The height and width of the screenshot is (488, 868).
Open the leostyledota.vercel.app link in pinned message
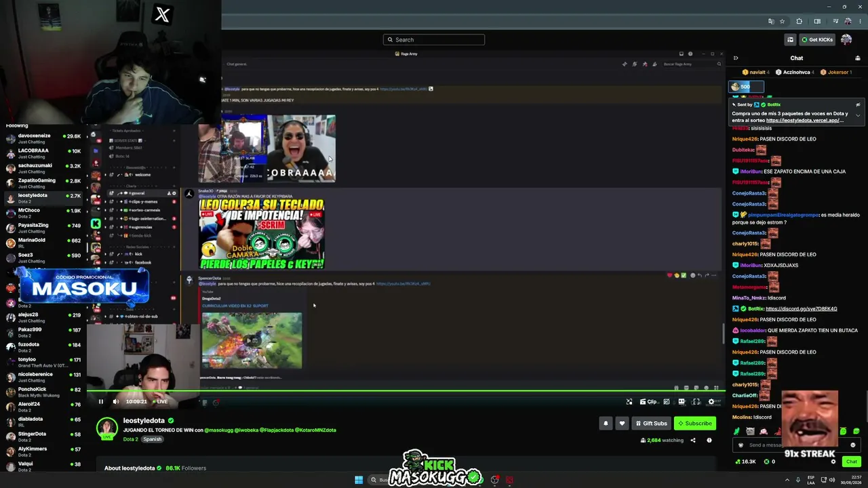pyautogui.click(x=805, y=120)
